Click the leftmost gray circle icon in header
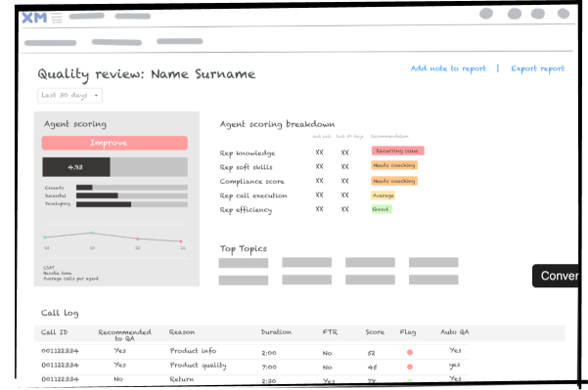This screenshot has height=390, width=588. point(486,14)
